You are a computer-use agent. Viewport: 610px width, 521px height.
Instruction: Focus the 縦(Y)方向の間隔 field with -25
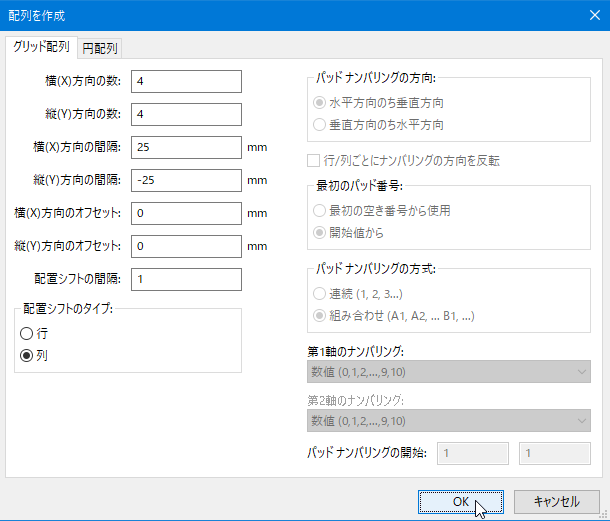(x=186, y=180)
